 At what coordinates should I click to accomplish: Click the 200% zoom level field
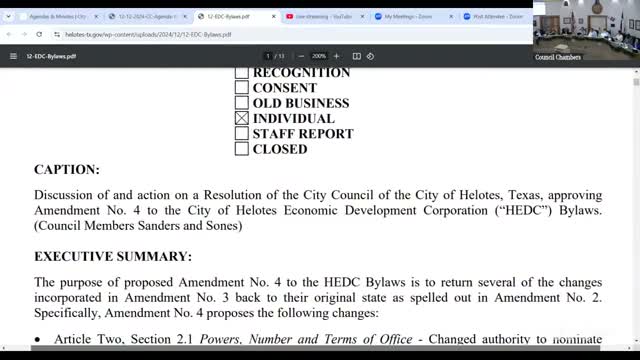[x=319, y=56]
